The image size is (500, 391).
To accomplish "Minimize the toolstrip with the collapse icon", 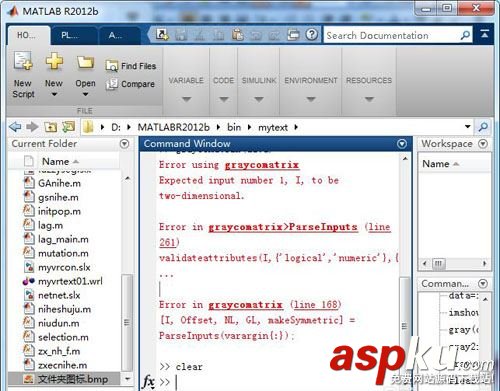I will (485, 33).
